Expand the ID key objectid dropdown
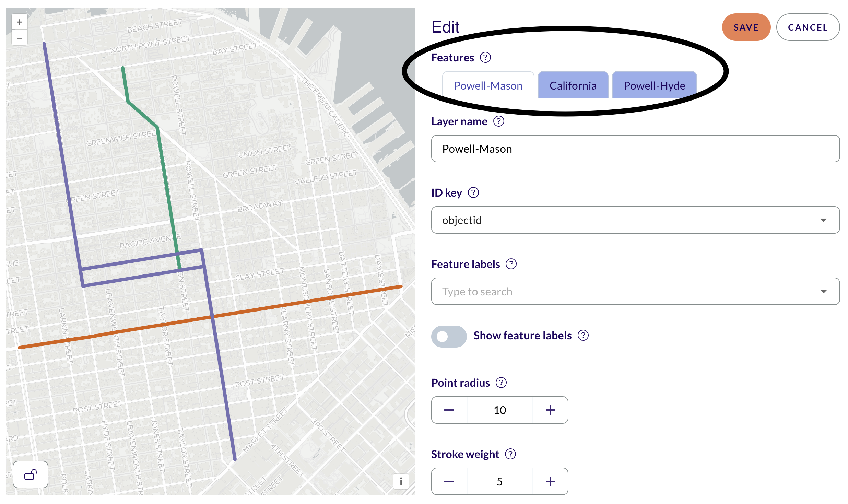Image resolution: width=848 pixels, height=504 pixels. 635,220
